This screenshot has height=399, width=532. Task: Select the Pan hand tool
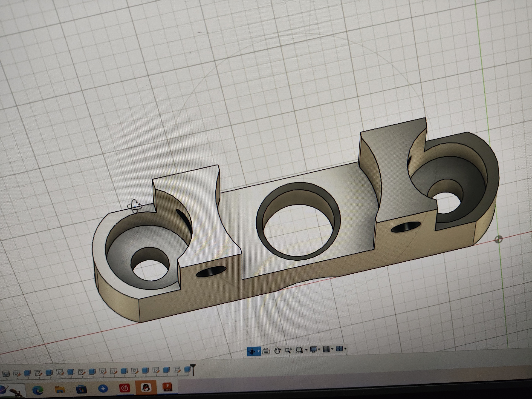coord(277,351)
